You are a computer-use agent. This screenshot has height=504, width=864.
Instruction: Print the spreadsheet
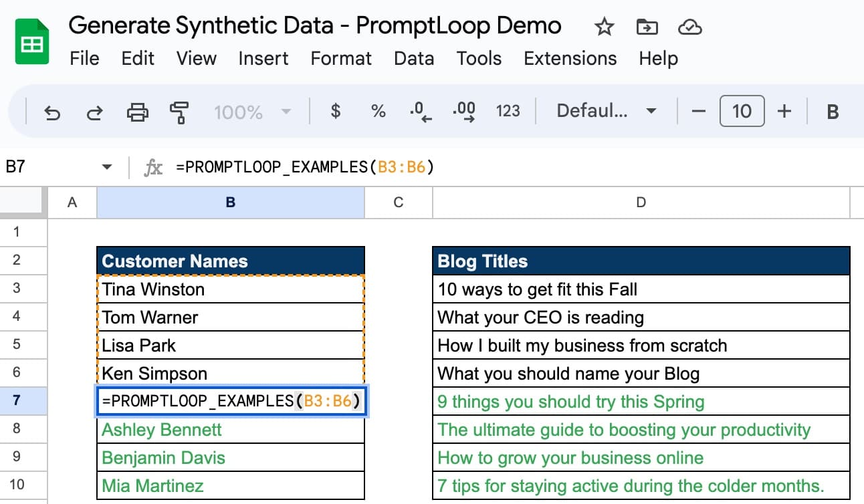click(138, 112)
